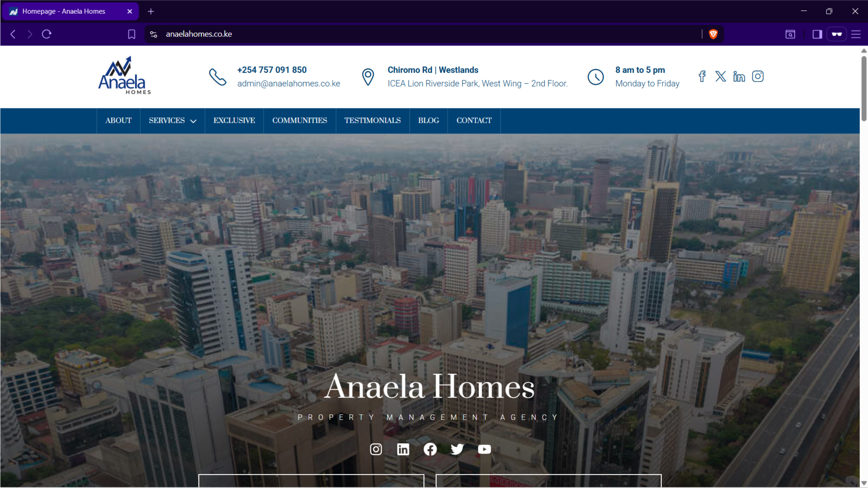The image size is (868, 488).
Task: Go to the TESTIMONIALS page
Action: [373, 121]
